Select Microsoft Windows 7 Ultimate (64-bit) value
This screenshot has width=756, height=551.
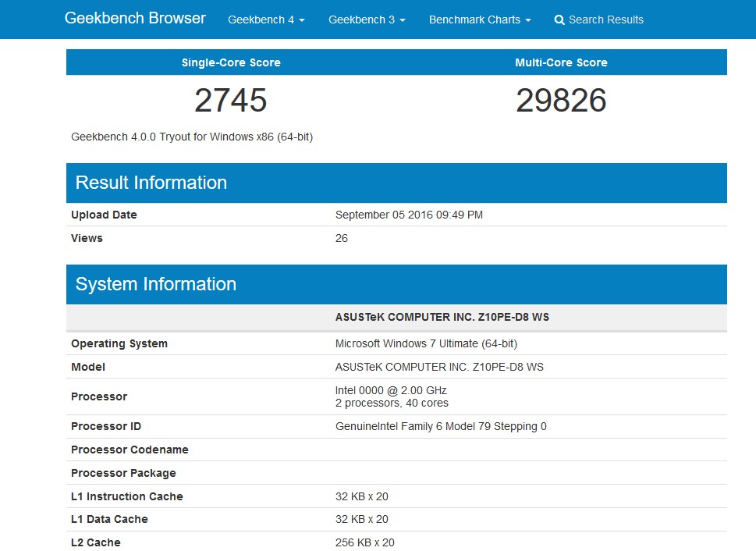[426, 343]
